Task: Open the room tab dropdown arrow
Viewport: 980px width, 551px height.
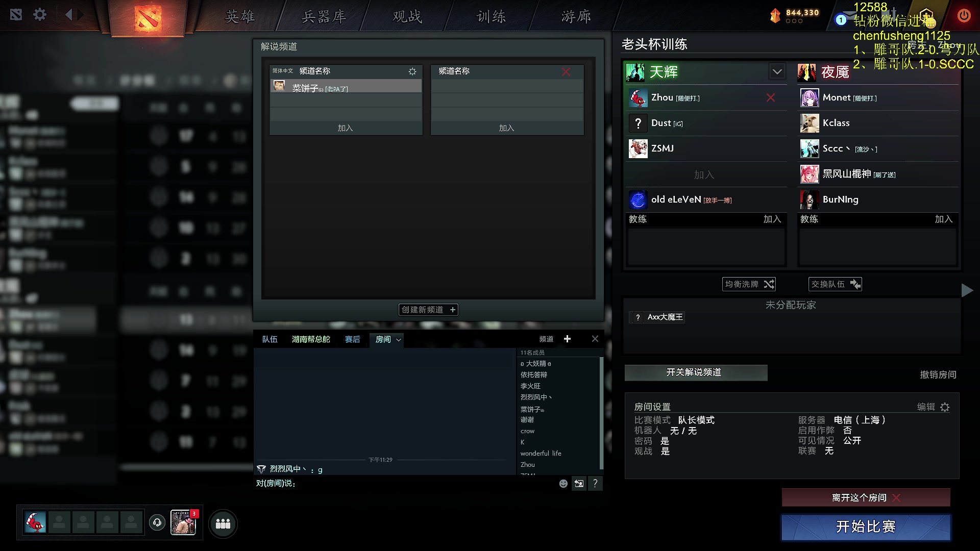Action: 399,340
